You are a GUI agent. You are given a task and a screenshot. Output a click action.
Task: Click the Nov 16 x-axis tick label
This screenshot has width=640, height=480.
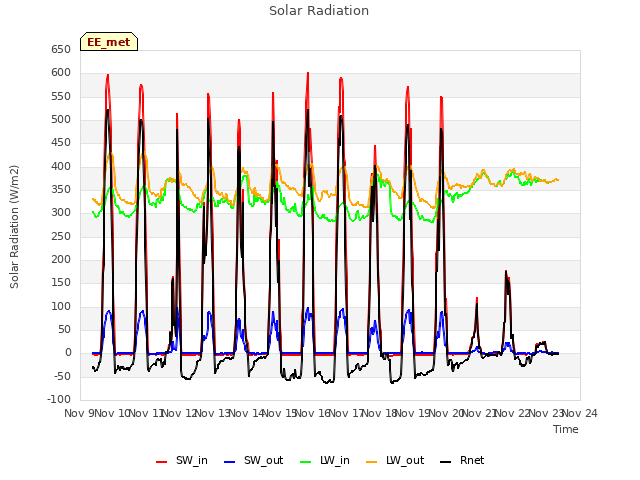pyautogui.click(x=313, y=413)
